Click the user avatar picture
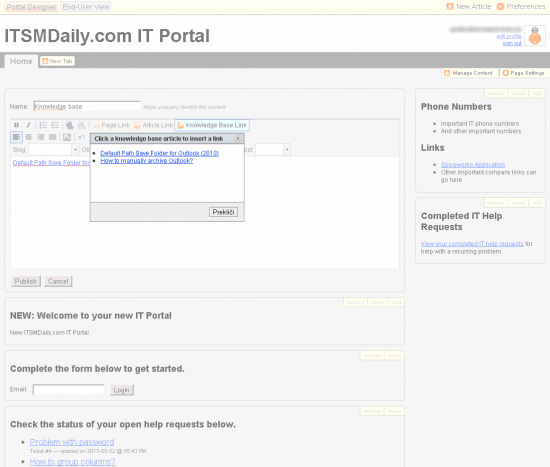This screenshot has width=550, height=467. point(535,35)
